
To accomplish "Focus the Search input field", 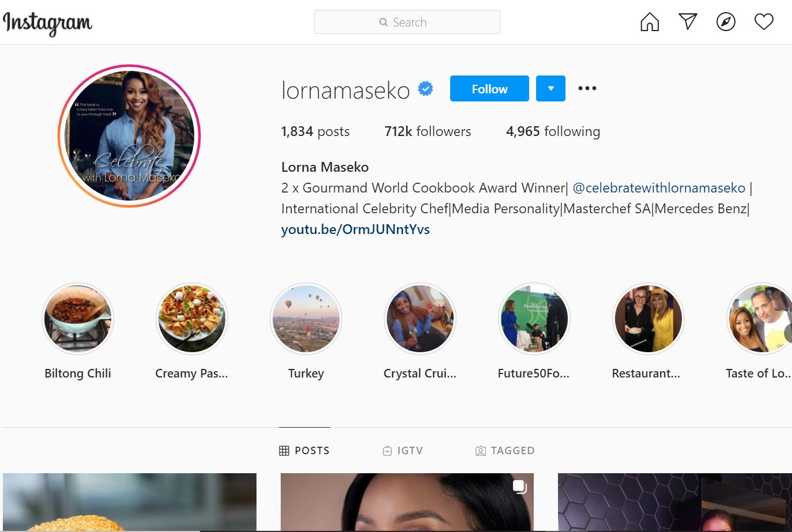I will click(x=407, y=22).
